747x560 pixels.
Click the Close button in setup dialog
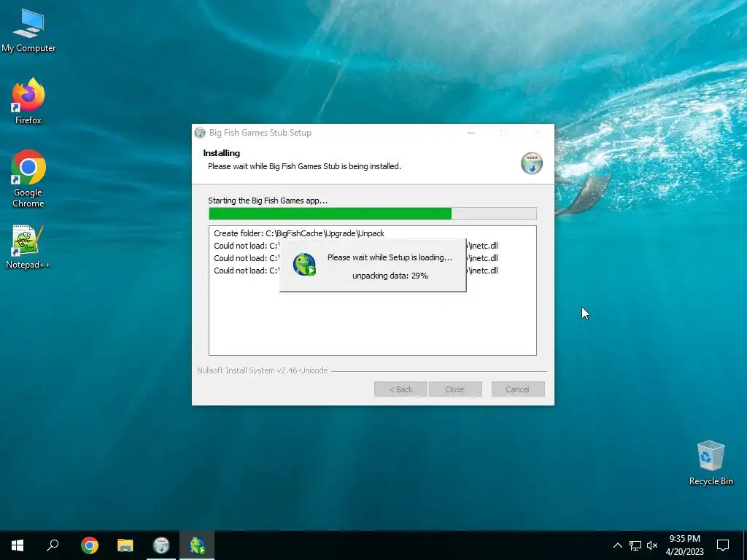click(455, 389)
